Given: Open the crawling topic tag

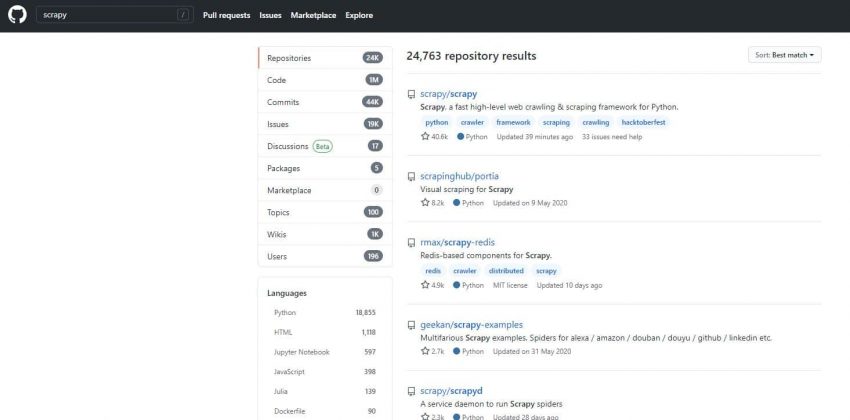Looking at the screenshot, I should [596, 122].
